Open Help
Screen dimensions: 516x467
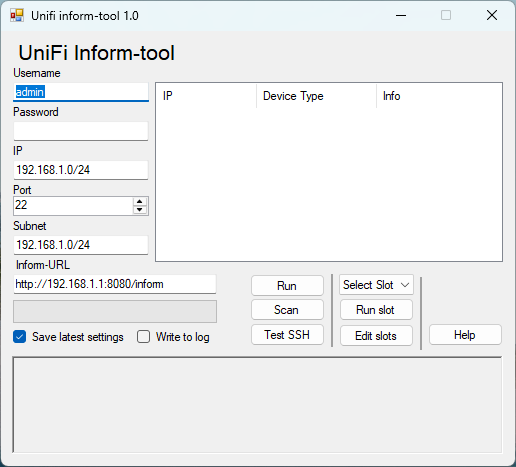pos(465,335)
